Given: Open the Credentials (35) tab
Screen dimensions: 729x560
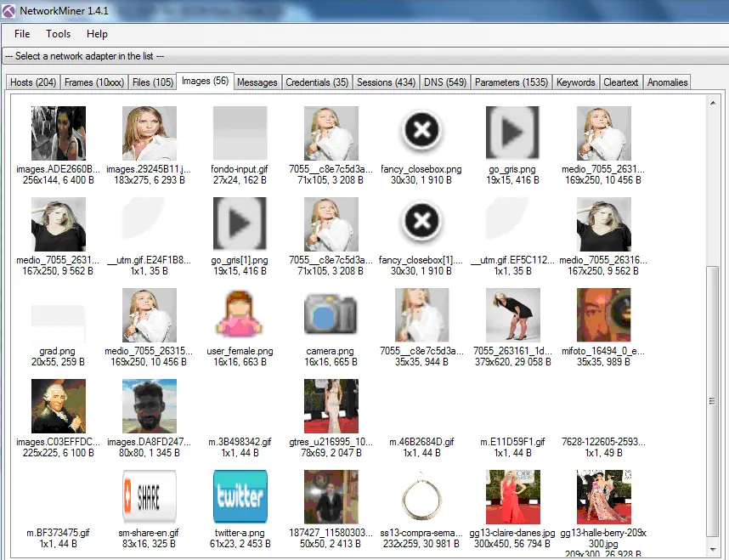Looking at the screenshot, I should pyautogui.click(x=317, y=82).
